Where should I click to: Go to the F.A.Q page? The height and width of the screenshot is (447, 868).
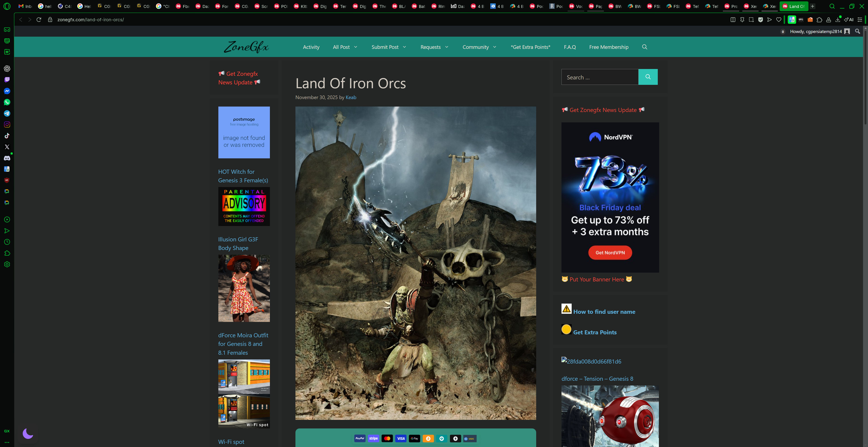[569, 47]
